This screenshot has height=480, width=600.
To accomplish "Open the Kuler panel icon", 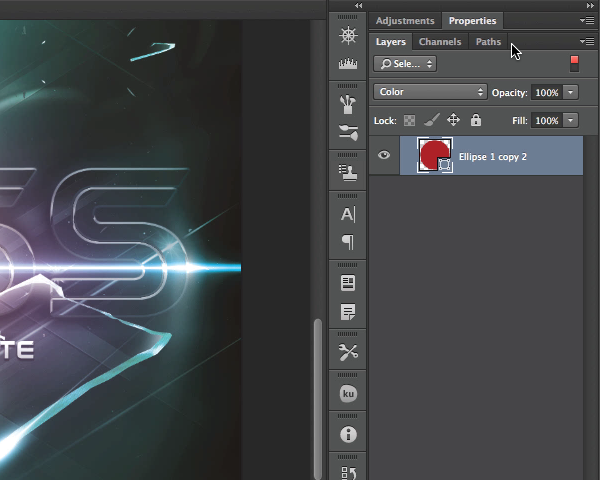I will coord(348,394).
